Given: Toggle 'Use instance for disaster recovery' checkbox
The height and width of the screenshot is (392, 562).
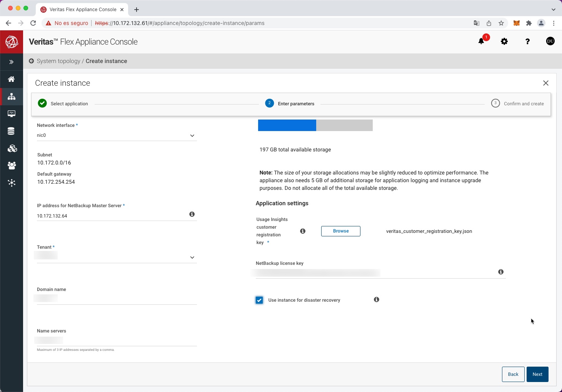Looking at the screenshot, I should coord(259,300).
